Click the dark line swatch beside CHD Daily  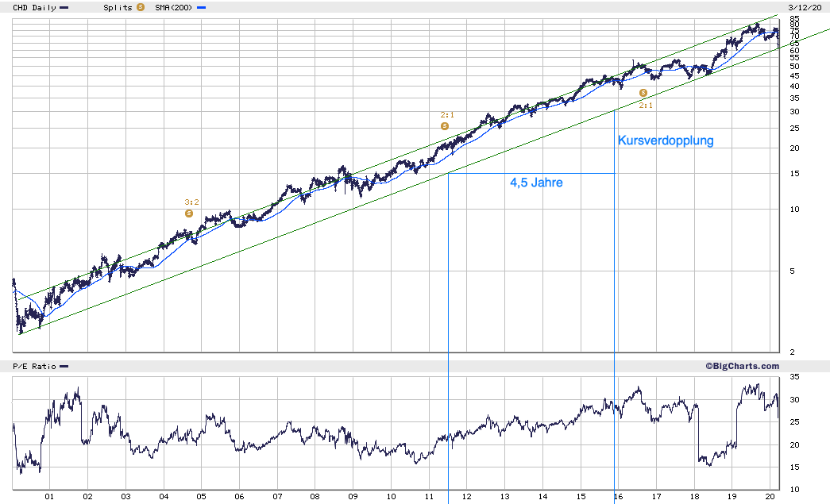click(64, 8)
